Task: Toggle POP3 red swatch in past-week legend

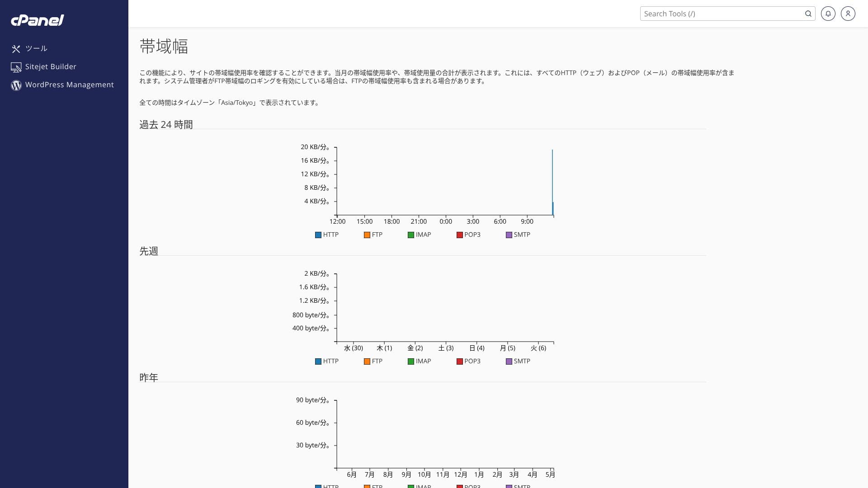Action: (460, 361)
